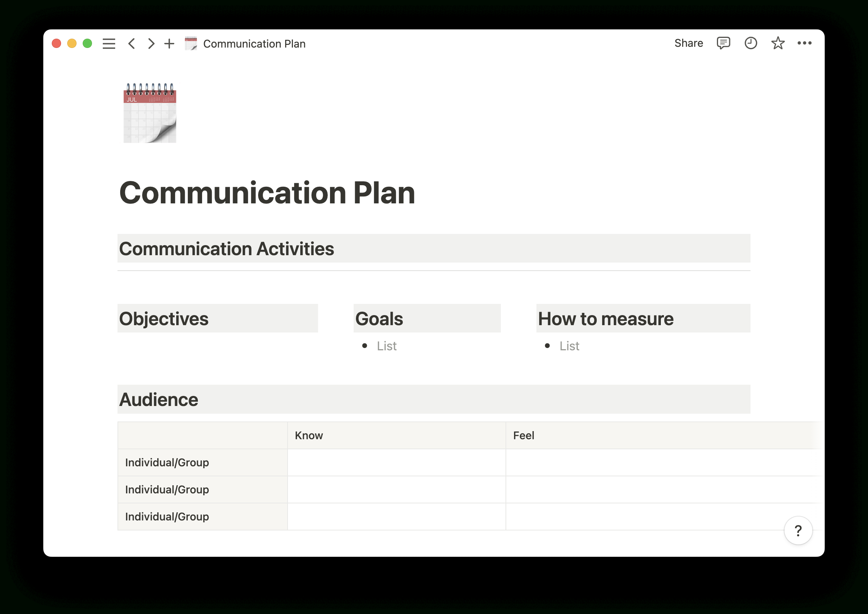
Task: Click the second Individual/Group row label
Action: 167,490
